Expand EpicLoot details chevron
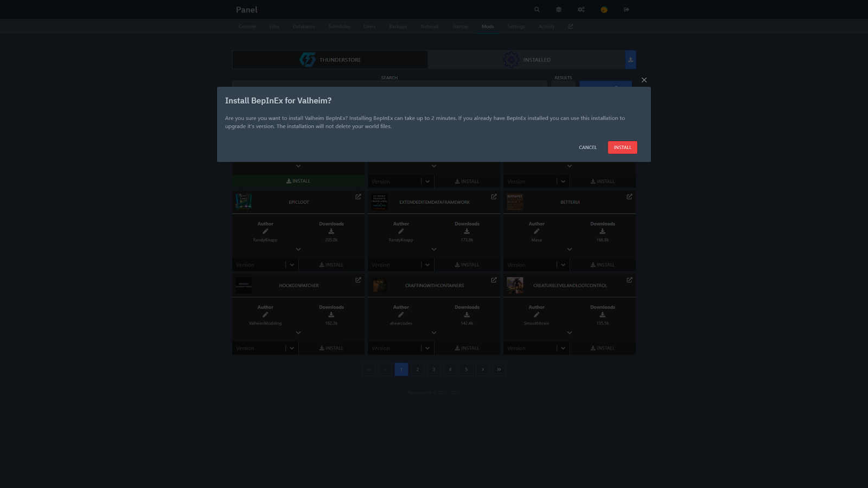 (298, 249)
